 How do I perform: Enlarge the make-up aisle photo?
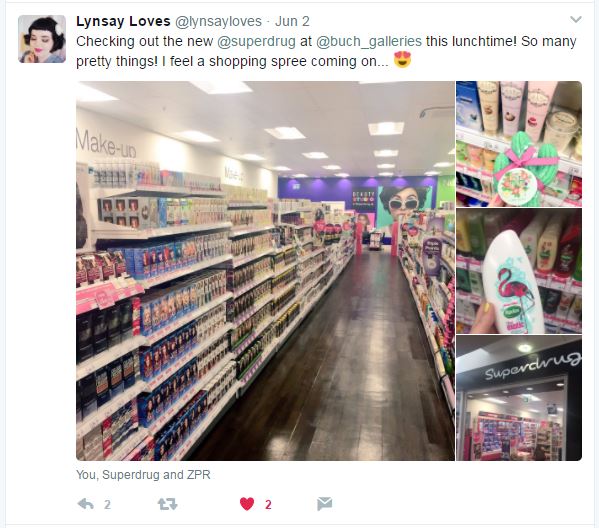[265, 270]
